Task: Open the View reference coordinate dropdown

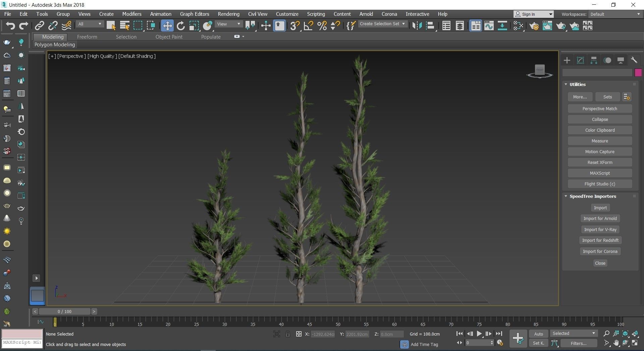Action: point(229,24)
